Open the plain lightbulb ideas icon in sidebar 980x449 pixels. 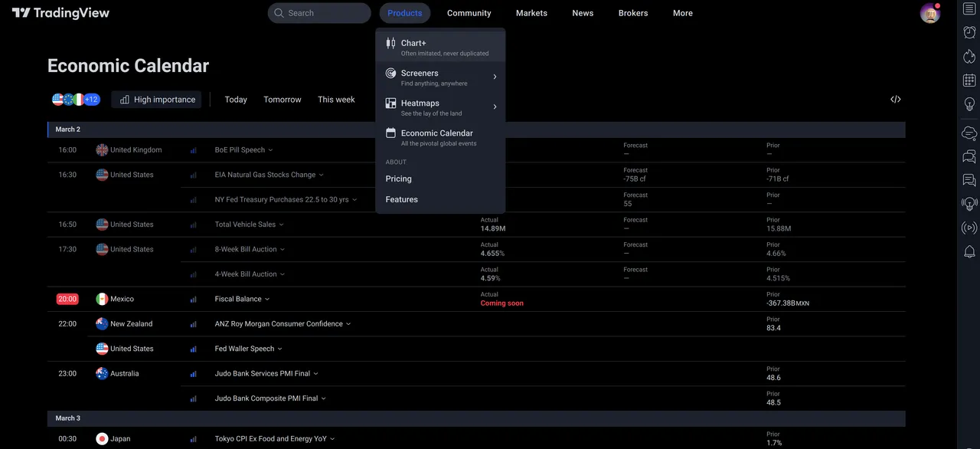tap(969, 103)
